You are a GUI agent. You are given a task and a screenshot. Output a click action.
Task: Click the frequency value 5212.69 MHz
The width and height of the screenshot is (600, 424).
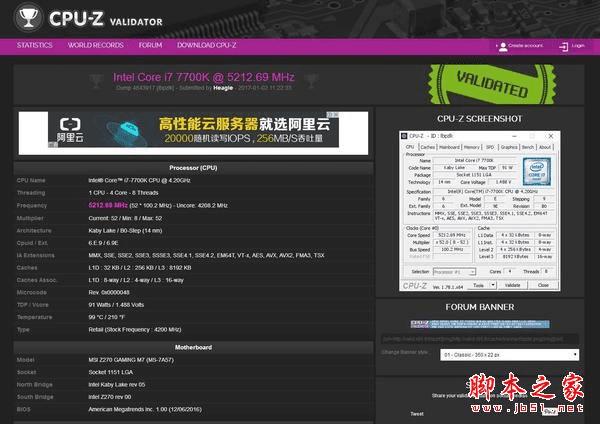coord(108,205)
